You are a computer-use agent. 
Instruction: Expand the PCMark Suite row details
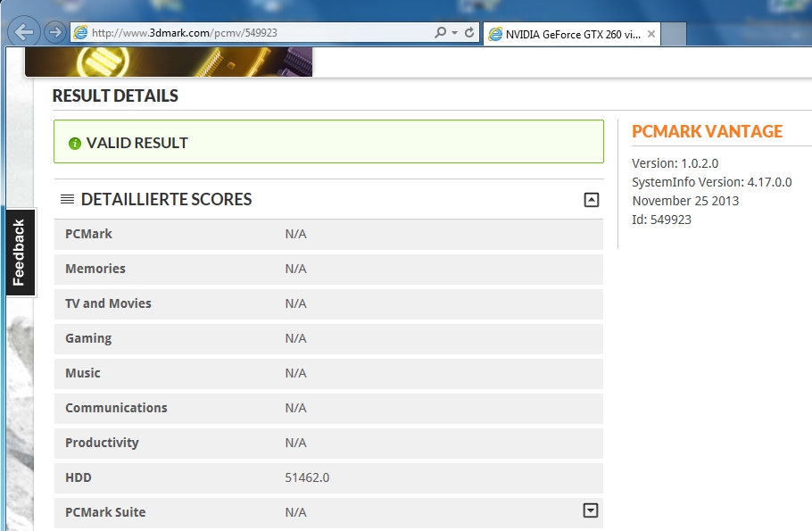(x=591, y=510)
